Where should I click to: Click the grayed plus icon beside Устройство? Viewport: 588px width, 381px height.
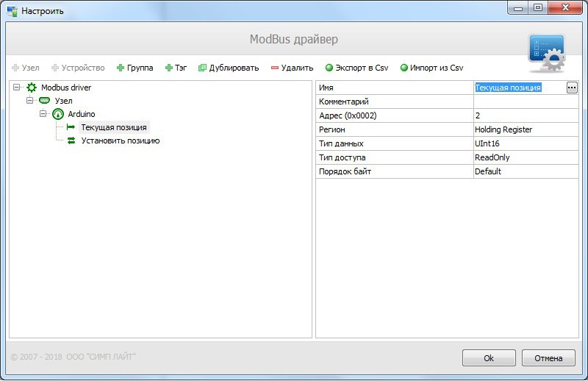(54, 68)
